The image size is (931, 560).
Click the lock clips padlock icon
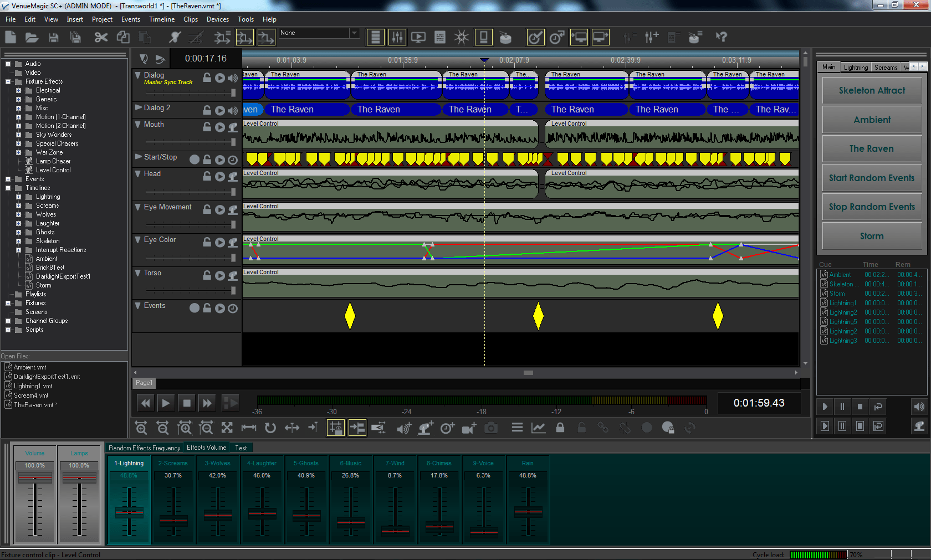(560, 428)
